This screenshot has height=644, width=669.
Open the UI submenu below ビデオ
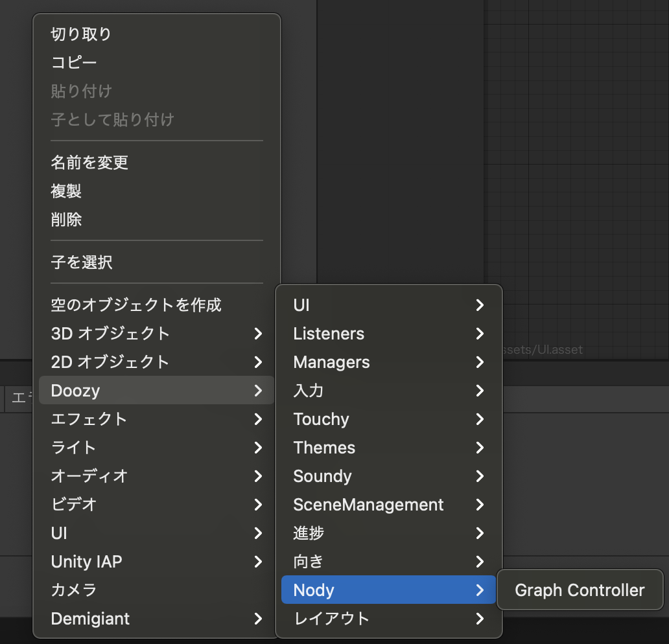[157, 533]
